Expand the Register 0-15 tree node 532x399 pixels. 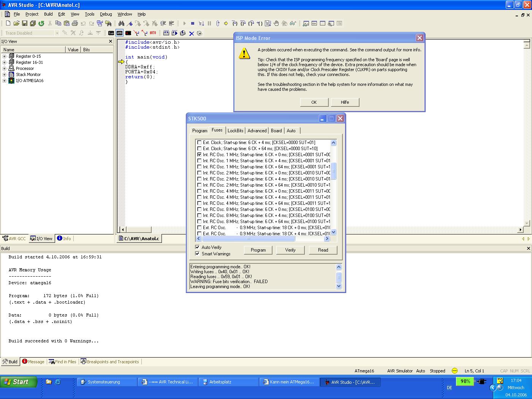tap(4, 56)
